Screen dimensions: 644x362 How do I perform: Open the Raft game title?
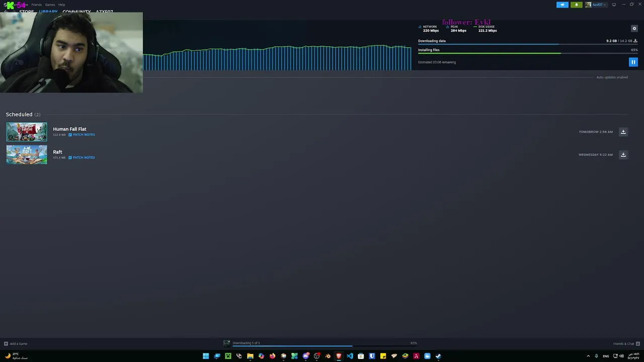coord(57,152)
